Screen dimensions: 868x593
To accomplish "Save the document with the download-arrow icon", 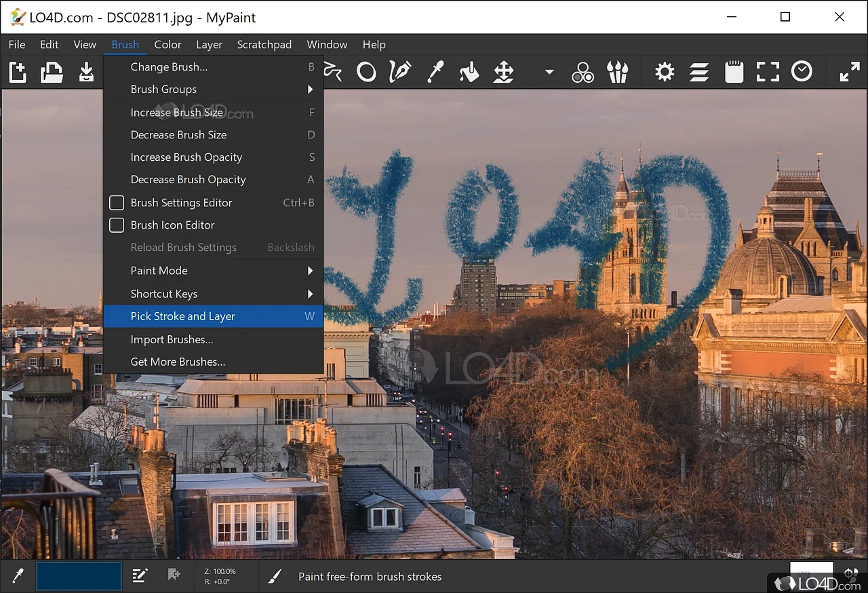I will 86,71.
